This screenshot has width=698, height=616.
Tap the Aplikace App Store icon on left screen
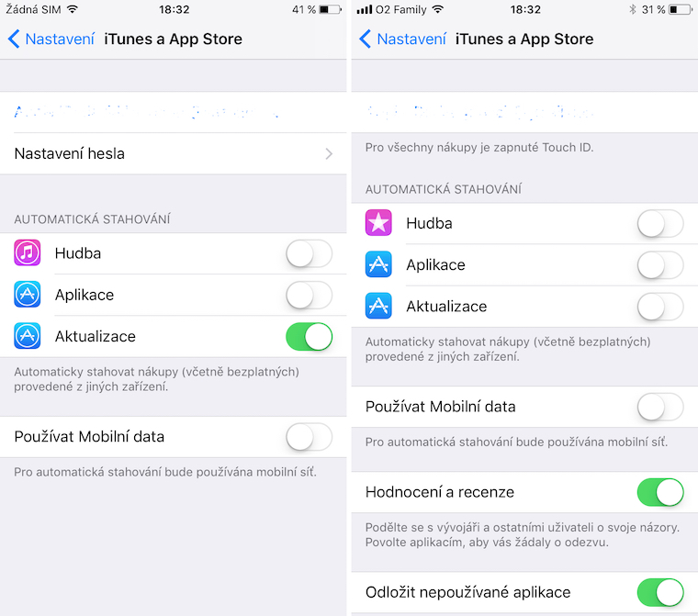pyautogui.click(x=28, y=294)
